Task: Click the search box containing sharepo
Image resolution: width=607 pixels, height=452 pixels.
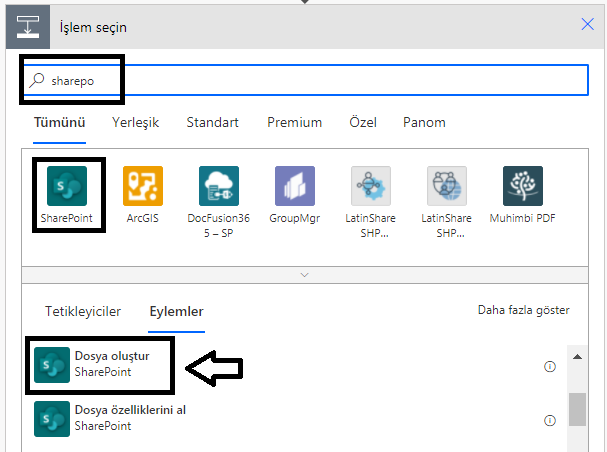Action: click(x=306, y=80)
